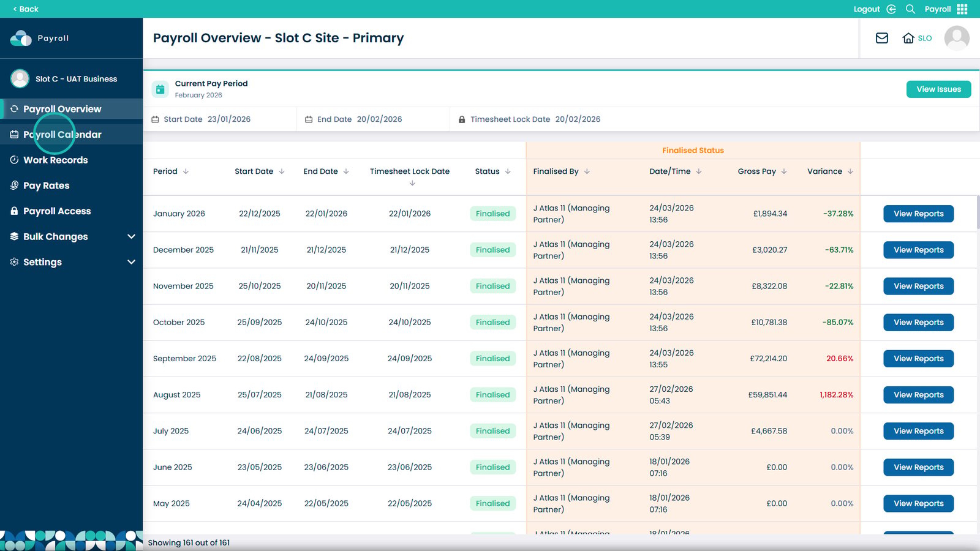The height and width of the screenshot is (551, 980).
Task: Click the £72,214.20 gross pay value
Action: [768, 358]
